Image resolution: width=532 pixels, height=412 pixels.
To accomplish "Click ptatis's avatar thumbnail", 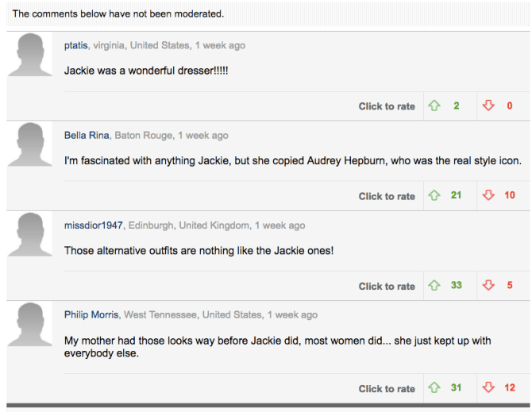I will (x=30, y=56).
